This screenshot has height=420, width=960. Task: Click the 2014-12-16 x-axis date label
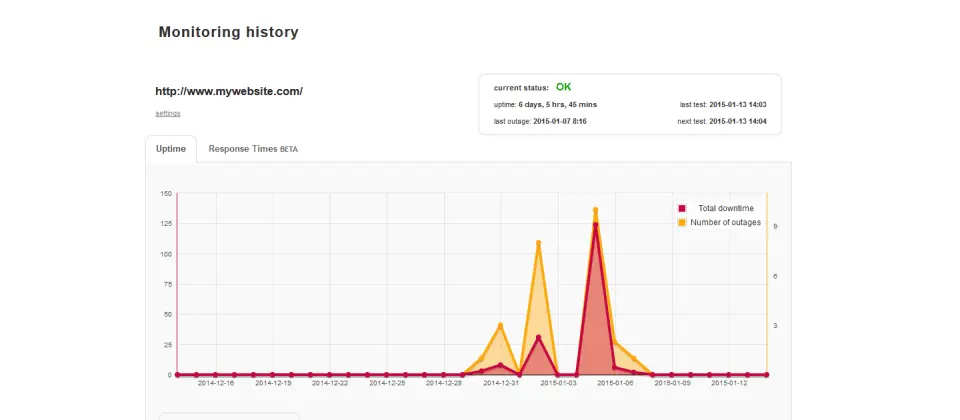coord(216,383)
